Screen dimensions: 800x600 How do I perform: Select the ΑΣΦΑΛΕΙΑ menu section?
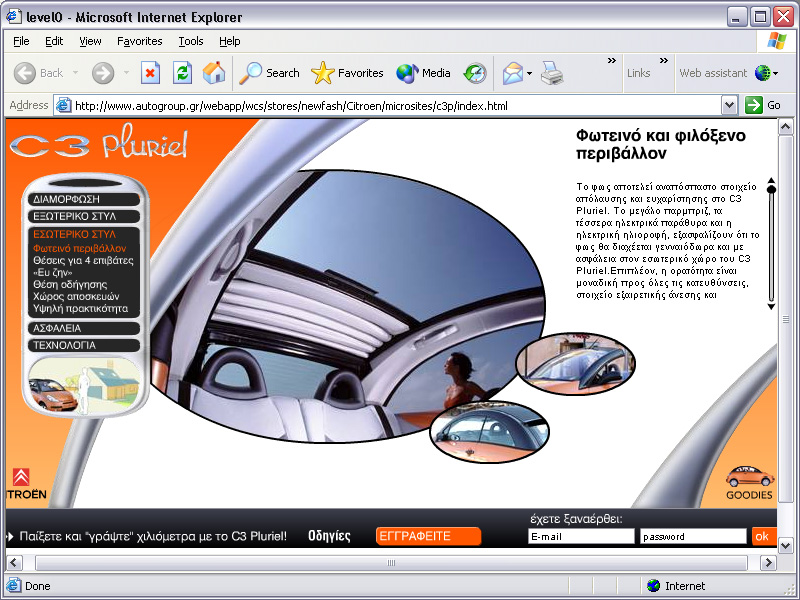(84, 328)
